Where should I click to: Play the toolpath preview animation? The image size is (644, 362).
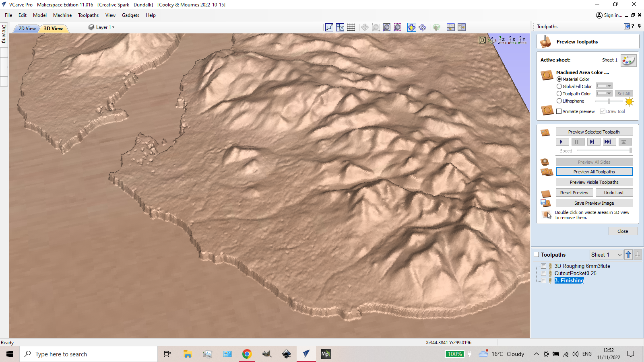coord(562,142)
